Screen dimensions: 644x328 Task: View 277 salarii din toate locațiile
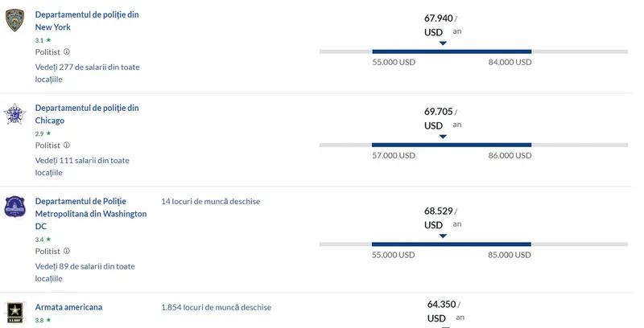[87, 73]
